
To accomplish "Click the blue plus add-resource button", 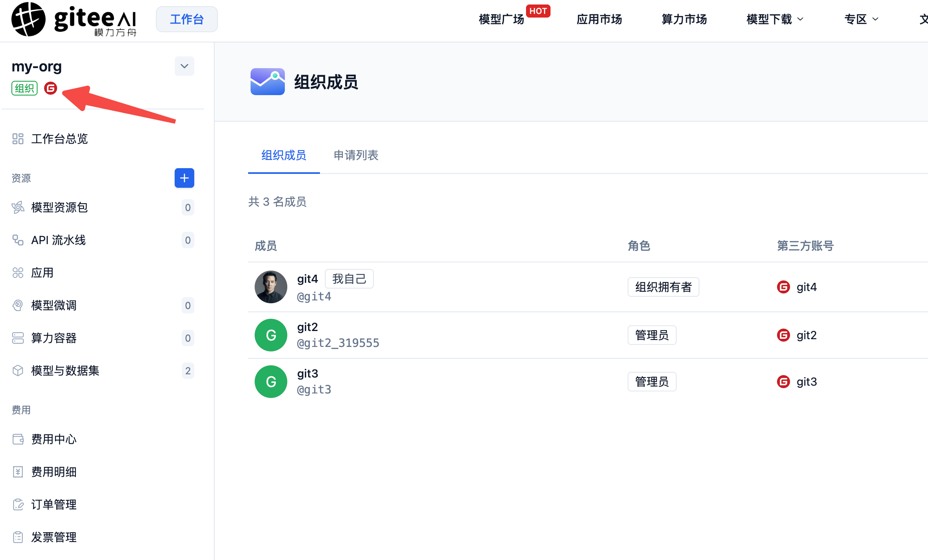I will [x=184, y=178].
